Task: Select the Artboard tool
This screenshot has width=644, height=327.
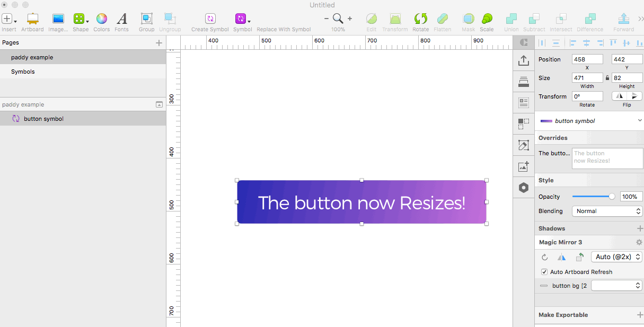Action: (32, 19)
